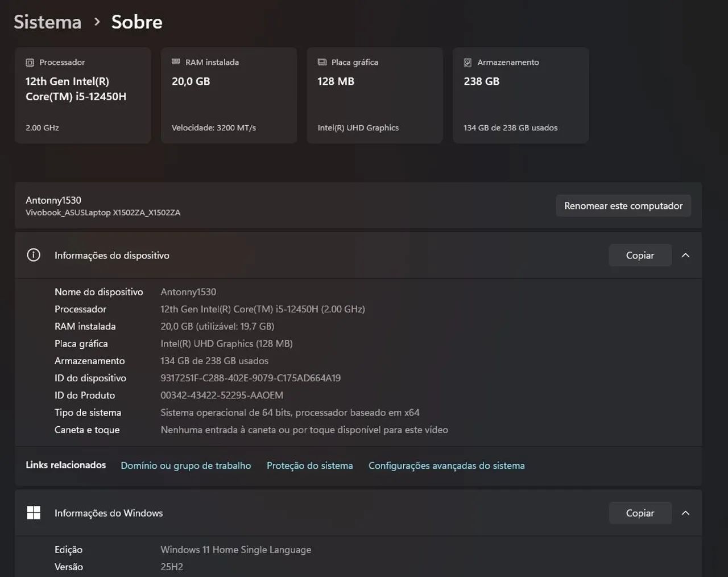This screenshot has width=728, height=577.
Task: Click the Armazenamento row value in device information list
Action: click(x=214, y=361)
